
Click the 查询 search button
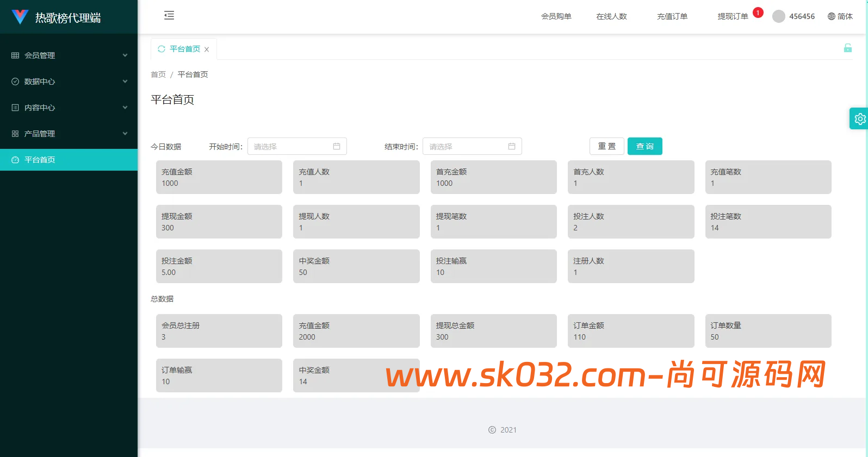(x=645, y=146)
